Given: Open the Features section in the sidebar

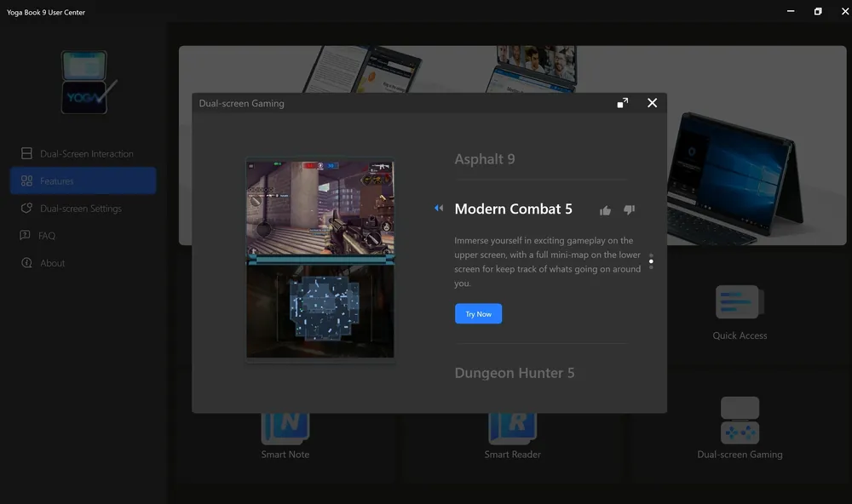Looking at the screenshot, I should 83,180.
